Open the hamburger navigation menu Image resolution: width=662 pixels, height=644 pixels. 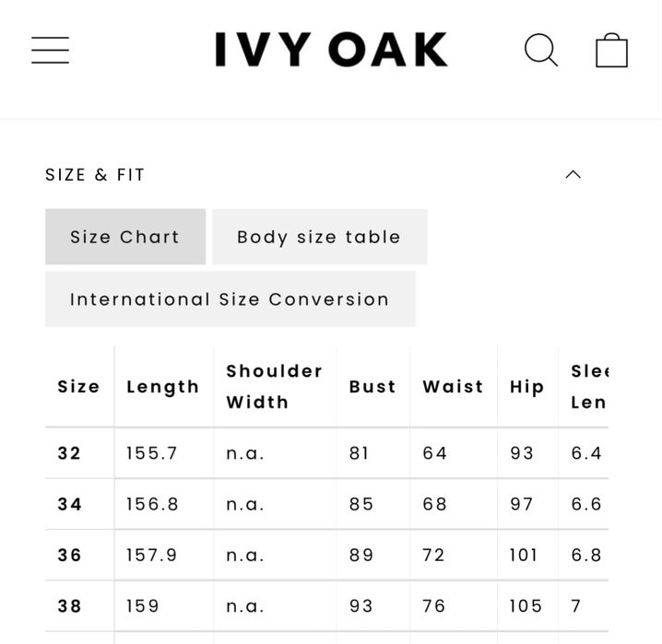50,50
